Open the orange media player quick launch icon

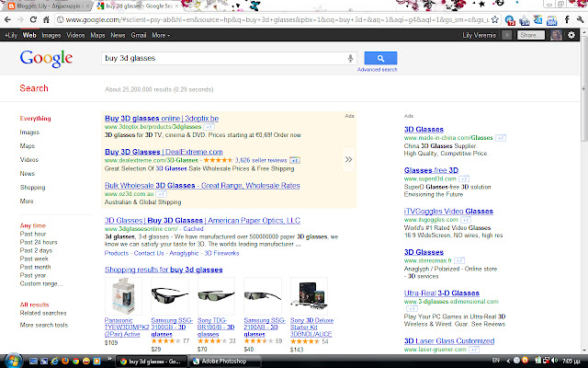click(x=96, y=362)
